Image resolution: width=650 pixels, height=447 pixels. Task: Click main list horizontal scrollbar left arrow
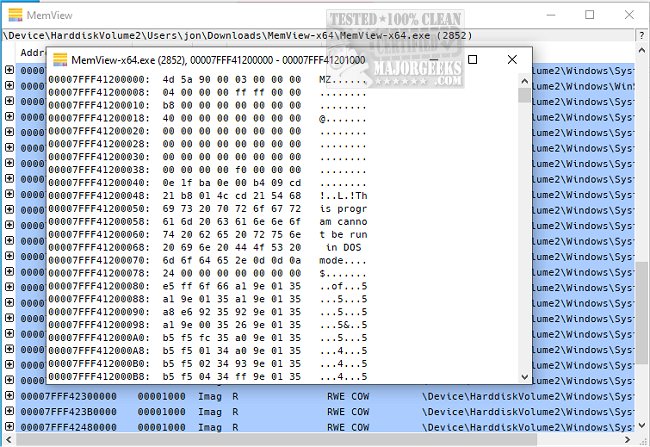point(8,439)
